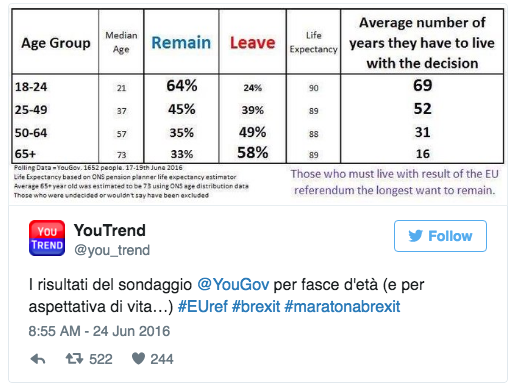Open the @you_trend handle link
The height and width of the screenshot is (388, 517).
tap(112, 250)
